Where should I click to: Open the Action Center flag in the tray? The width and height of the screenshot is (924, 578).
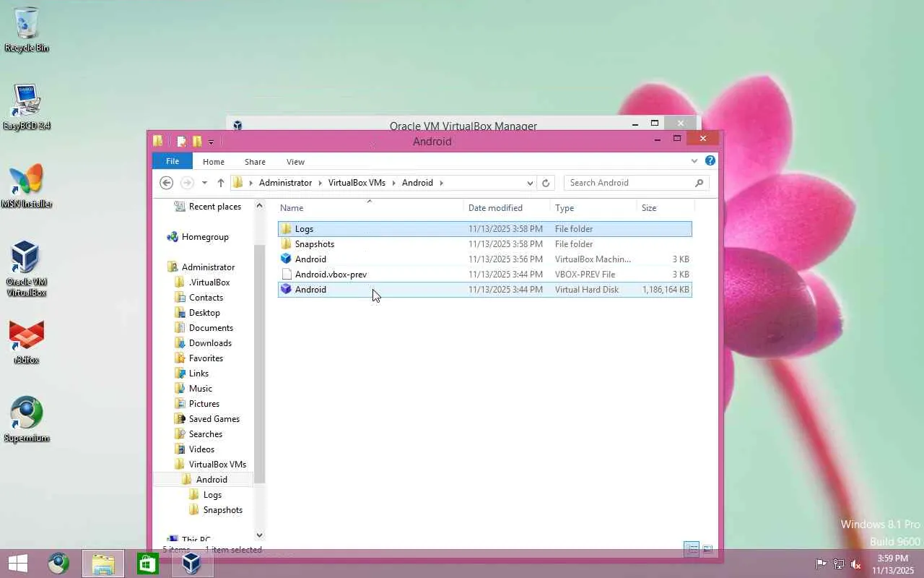pyautogui.click(x=821, y=564)
